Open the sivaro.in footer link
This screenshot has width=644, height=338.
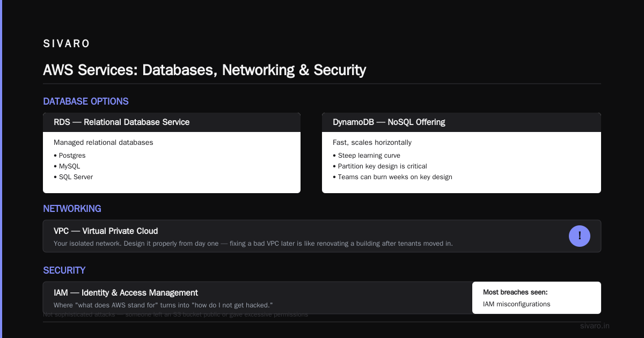click(x=595, y=326)
